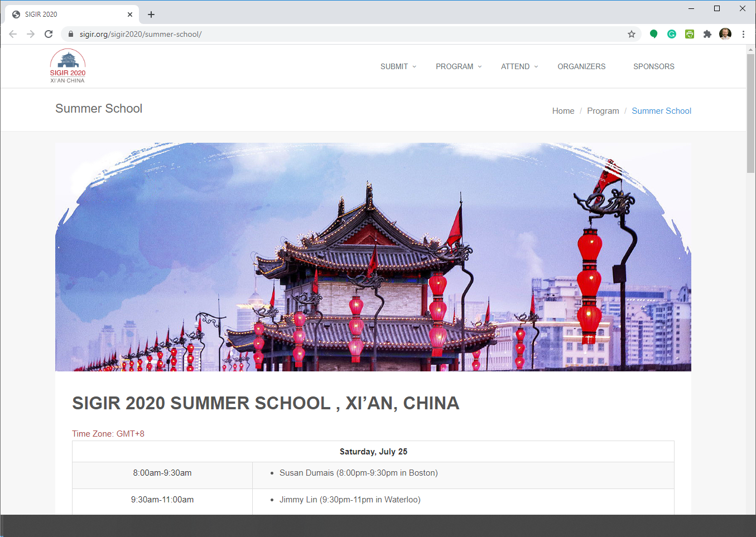Go to the Home breadcrumb link
This screenshot has width=756, height=537.
pyautogui.click(x=563, y=110)
